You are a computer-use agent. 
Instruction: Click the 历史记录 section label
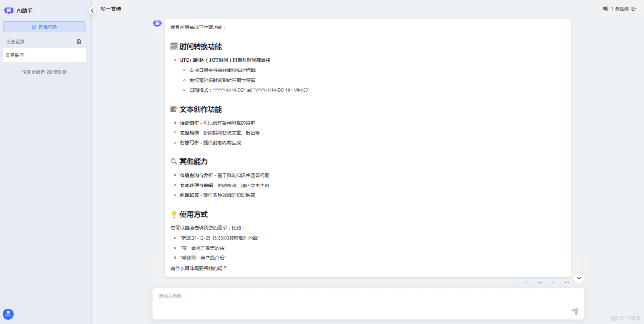click(16, 41)
